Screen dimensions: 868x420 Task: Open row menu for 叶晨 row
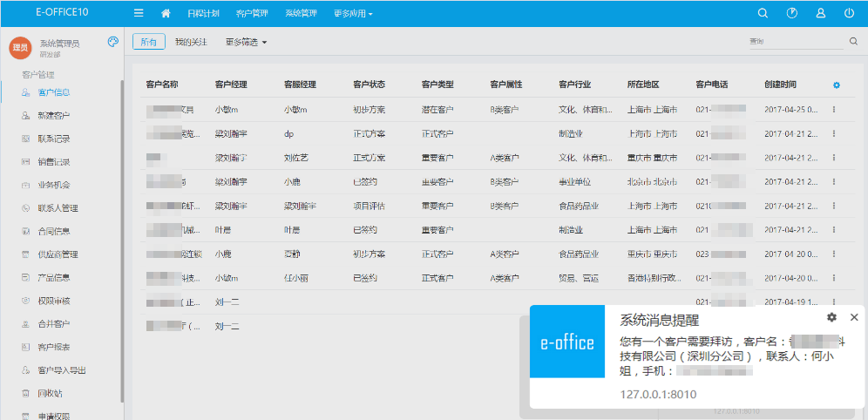tap(834, 230)
